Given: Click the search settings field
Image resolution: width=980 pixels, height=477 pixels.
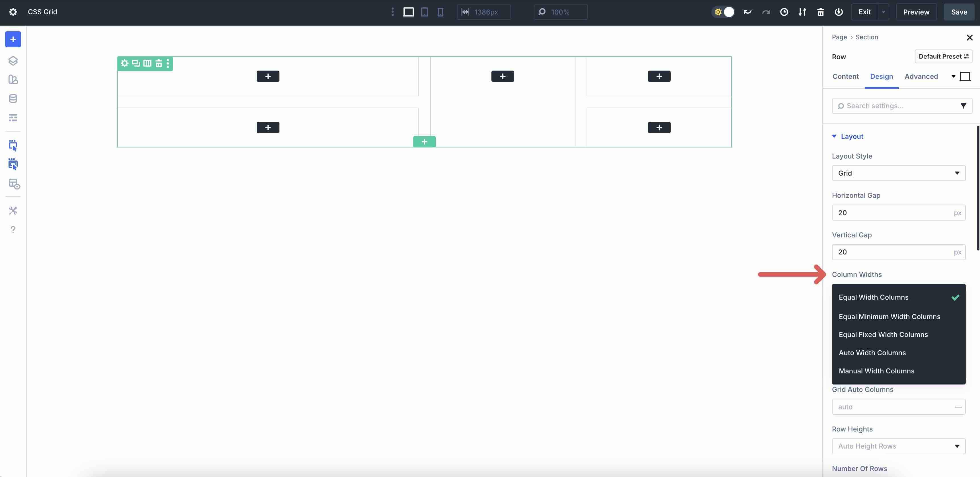Looking at the screenshot, I should coord(898,106).
